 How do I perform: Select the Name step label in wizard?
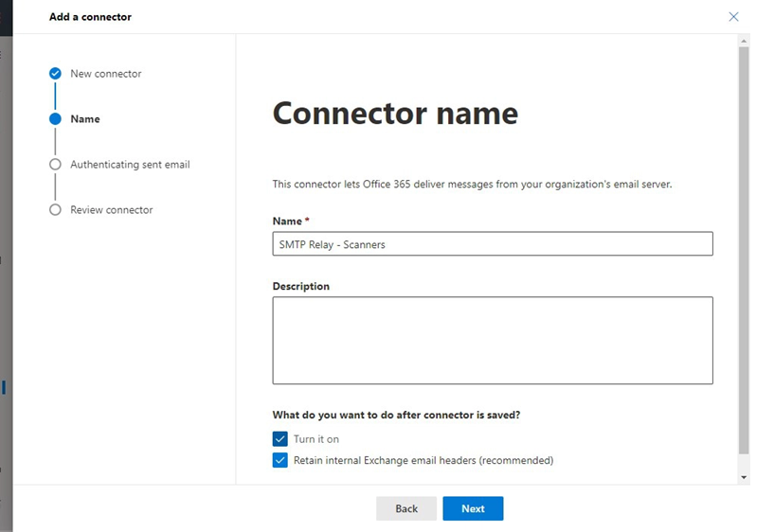pyautogui.click(x=85, y=119)
